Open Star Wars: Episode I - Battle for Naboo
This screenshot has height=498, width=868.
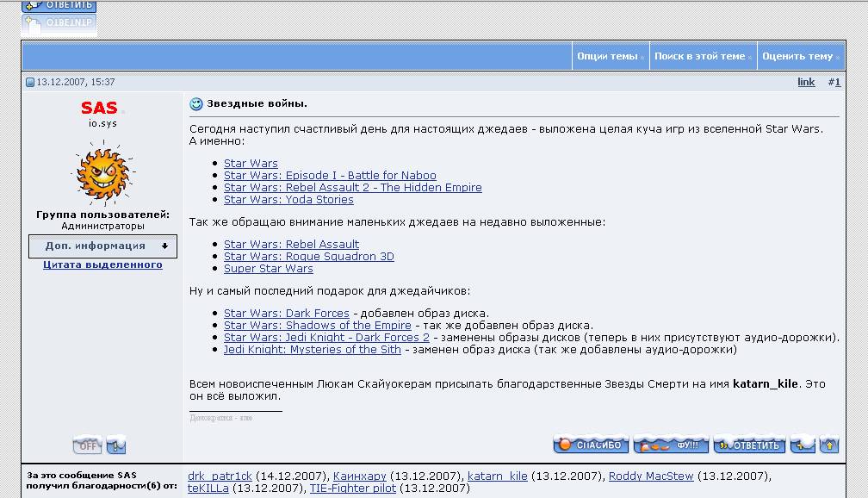click(x=330, y=176)
